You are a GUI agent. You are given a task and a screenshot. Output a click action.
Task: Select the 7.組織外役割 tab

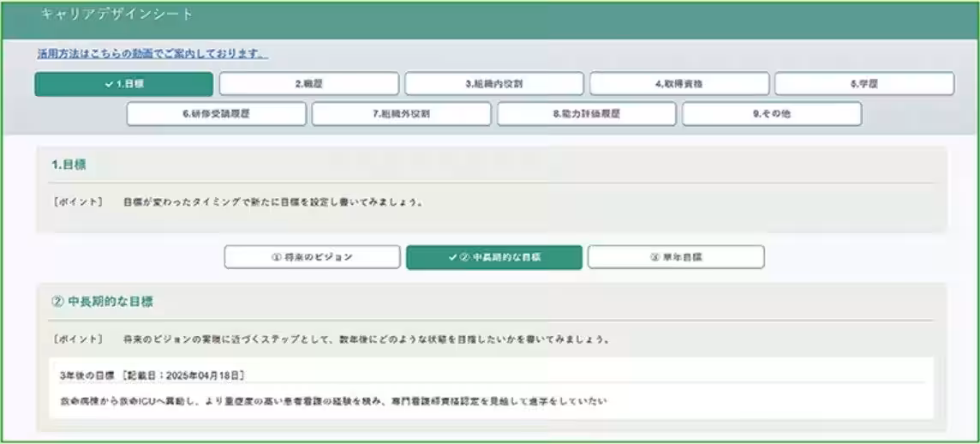401,114
